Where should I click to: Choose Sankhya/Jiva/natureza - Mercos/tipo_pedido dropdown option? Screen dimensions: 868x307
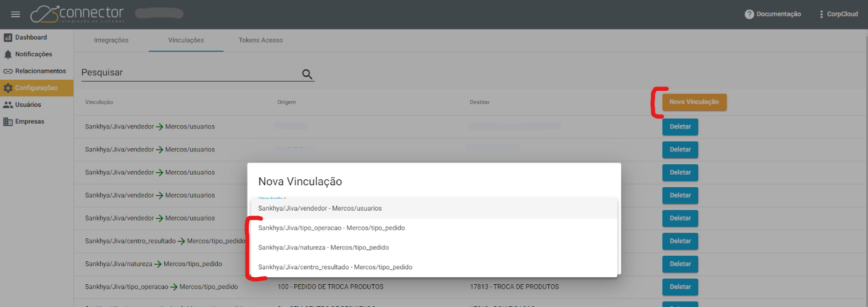pos(434,248)
